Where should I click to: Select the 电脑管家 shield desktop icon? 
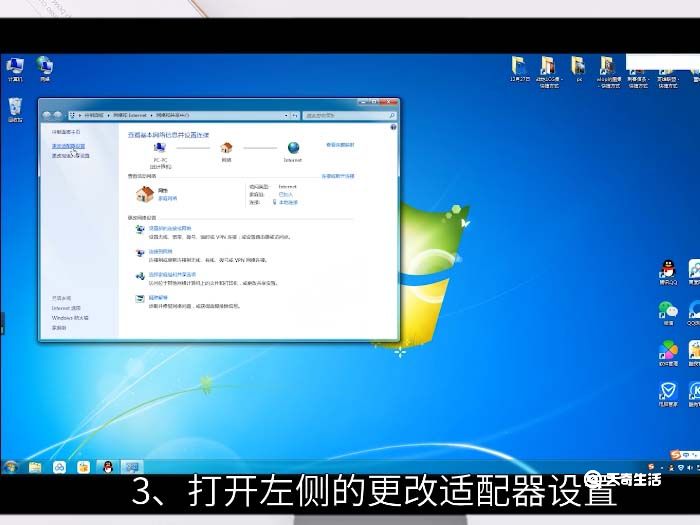668,394
